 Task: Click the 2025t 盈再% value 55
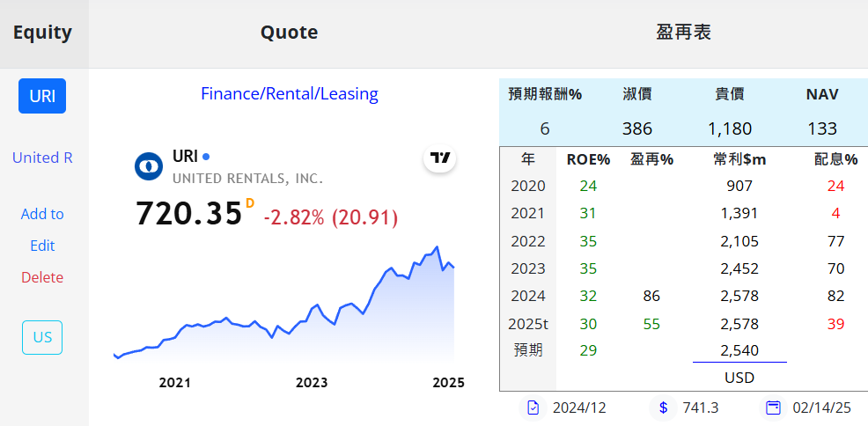click(651, 324)
